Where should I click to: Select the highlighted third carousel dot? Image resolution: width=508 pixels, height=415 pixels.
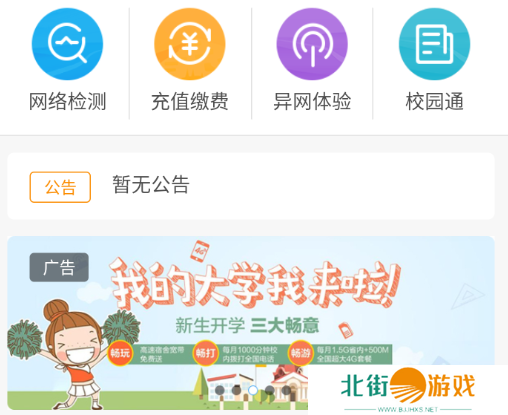(x=253, y=390)
